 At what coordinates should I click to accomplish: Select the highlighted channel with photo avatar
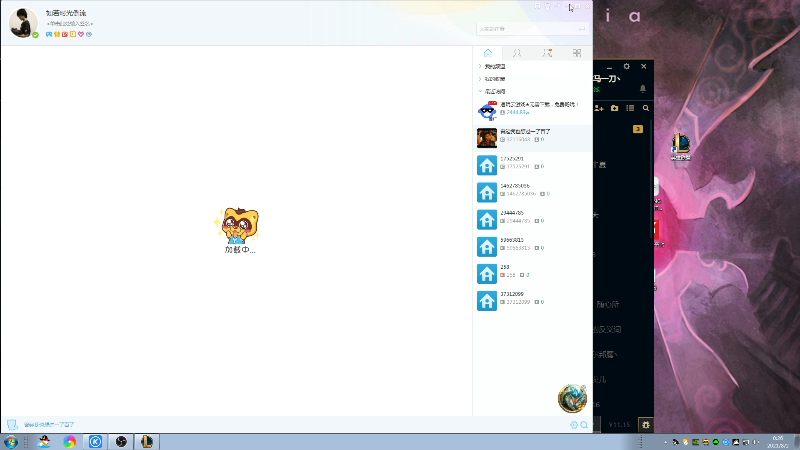click(533, 138)
